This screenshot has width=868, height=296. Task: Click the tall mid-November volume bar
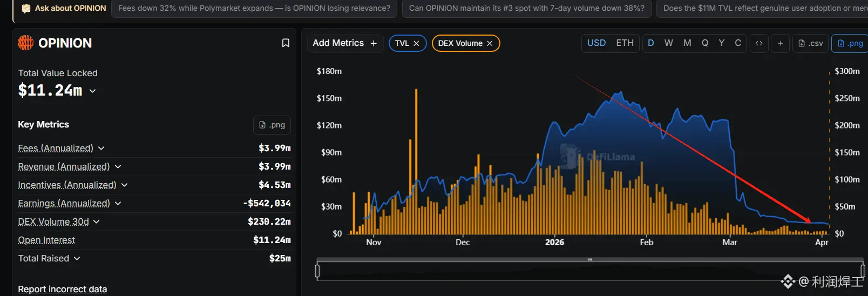416,161
